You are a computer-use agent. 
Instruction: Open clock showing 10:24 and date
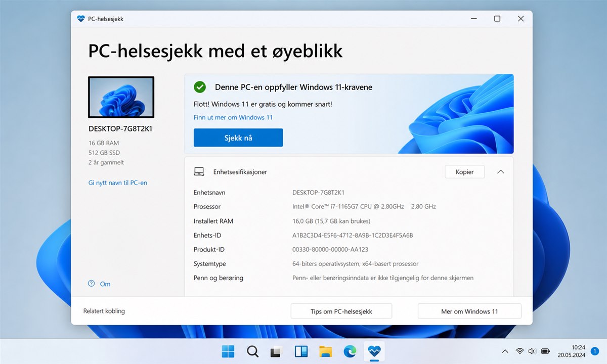coord(571,351)
